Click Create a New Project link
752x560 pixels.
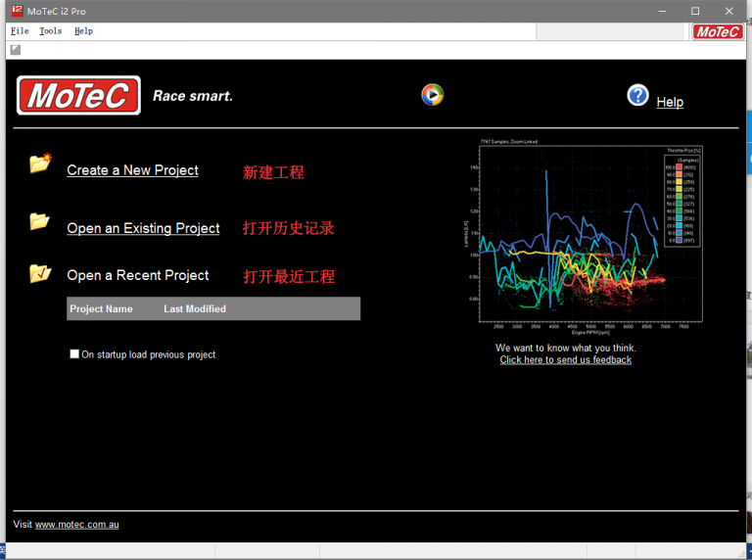pyautogui.click(x=132, y=170)
